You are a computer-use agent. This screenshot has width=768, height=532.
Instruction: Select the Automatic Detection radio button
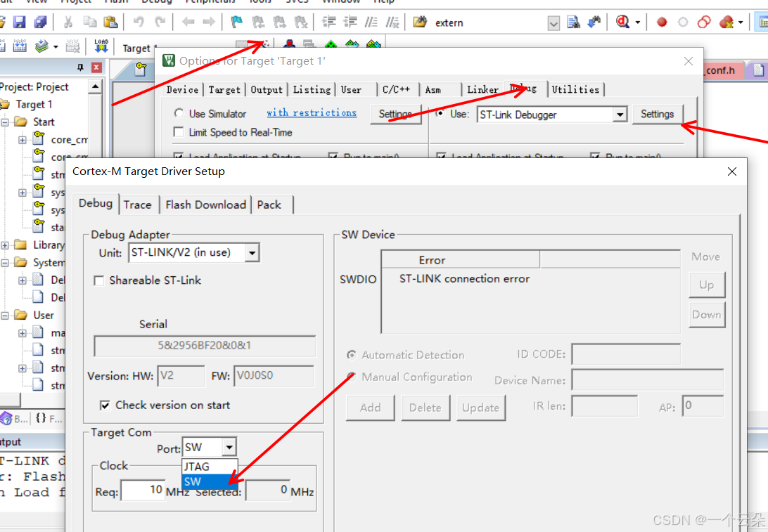tap(351, 355)
